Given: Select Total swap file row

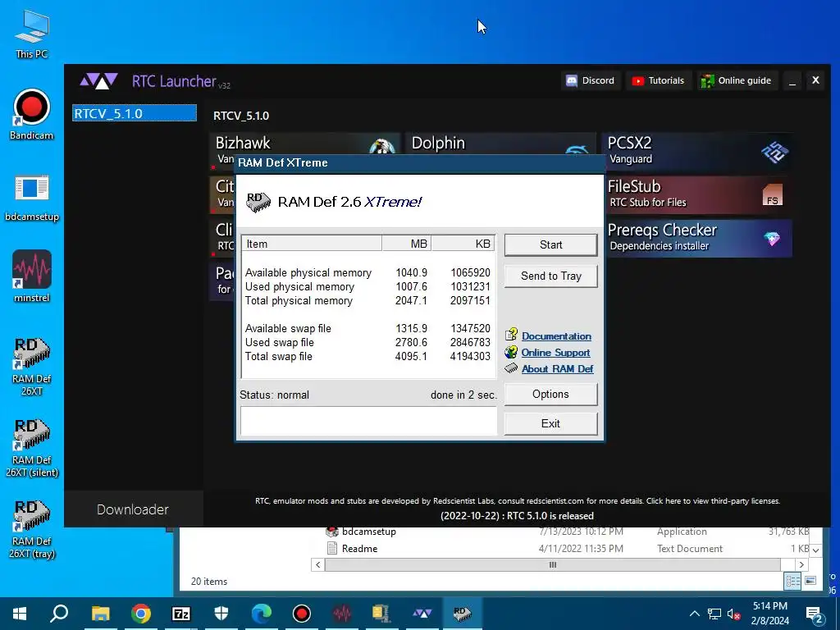Looking at the screenshot, I should click(x=367, y=356).
